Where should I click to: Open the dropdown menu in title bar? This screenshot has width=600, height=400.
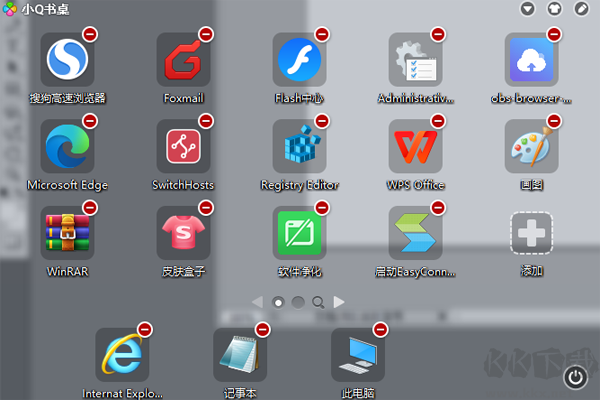tap(527, 9)
